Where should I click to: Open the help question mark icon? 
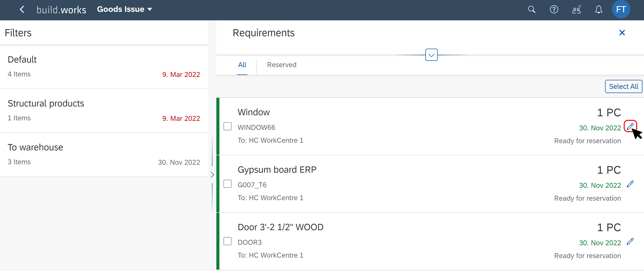[x=554, y=9]
